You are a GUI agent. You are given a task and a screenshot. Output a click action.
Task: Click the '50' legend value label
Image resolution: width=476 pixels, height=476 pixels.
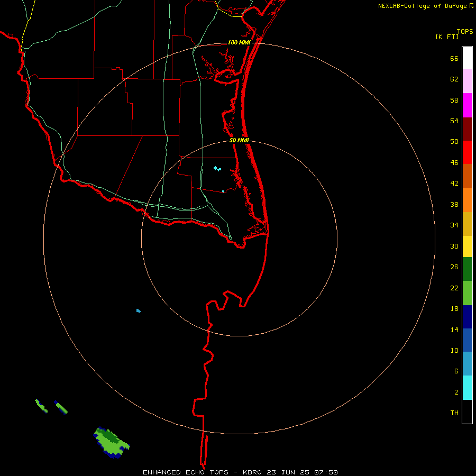(x=454, y=141)
